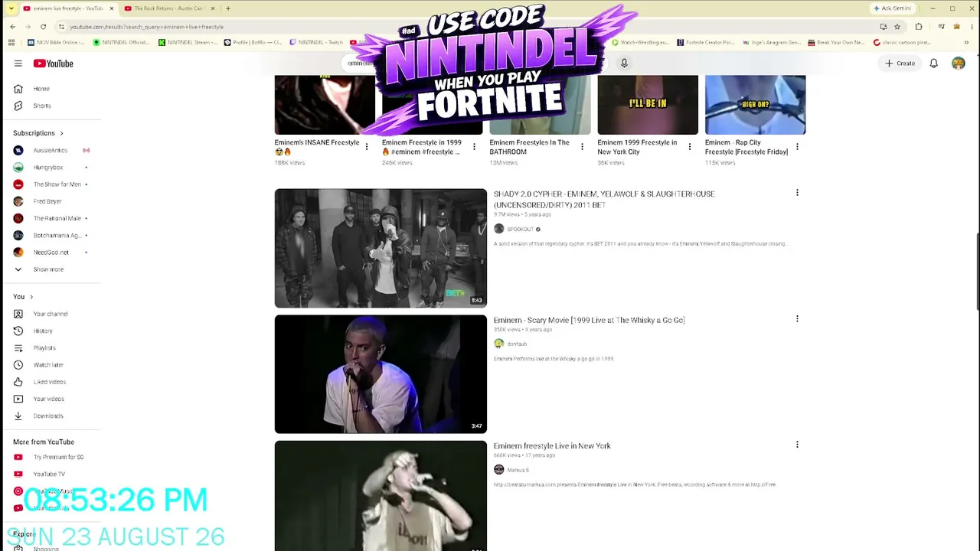
Task: Open the account avatar menu
Action: (958, 64)
